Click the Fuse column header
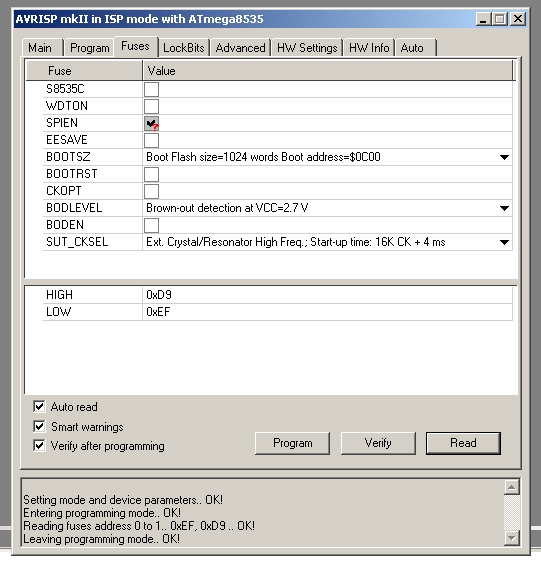The height and width of the screenshot is (567, 541). [x=84, y=71]
